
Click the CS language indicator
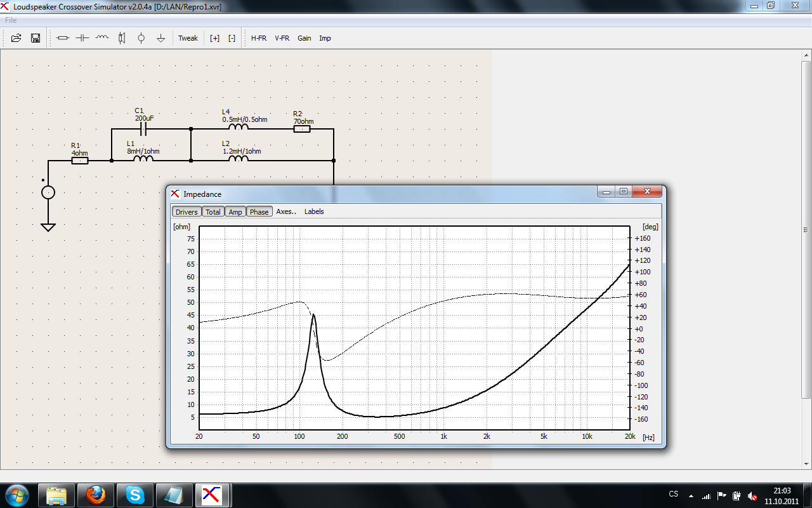click(674, 494)
